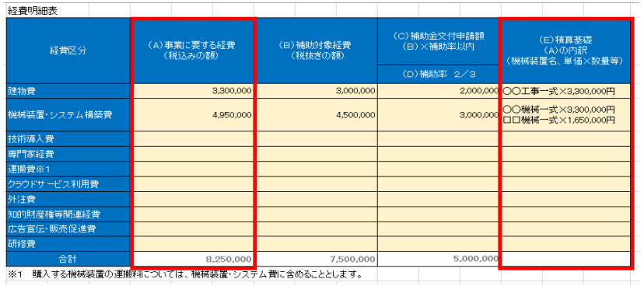This screenshot has height=286, width=644.
Task: Click the 経費区分 header cell
Action: 68,51
